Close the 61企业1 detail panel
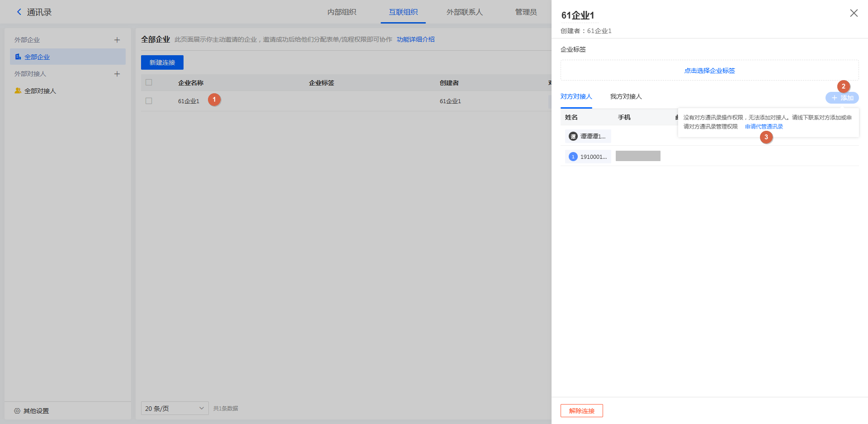 [x=854, y=13]
